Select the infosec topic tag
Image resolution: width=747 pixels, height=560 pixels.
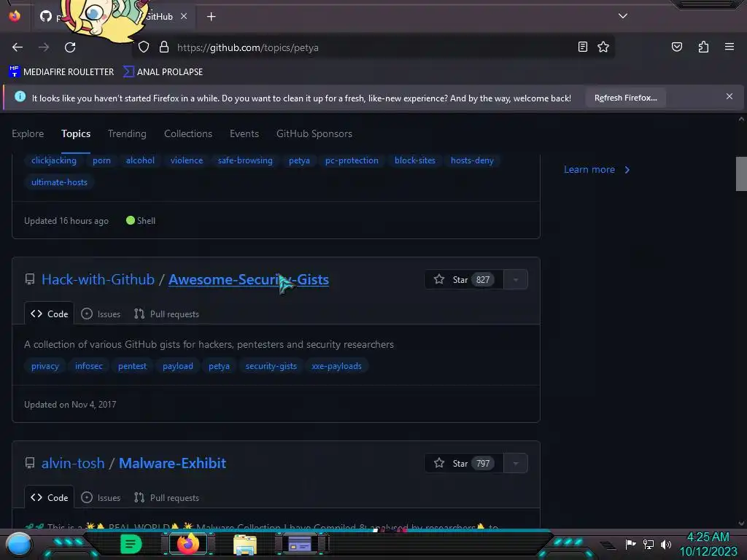pos(88,366)
